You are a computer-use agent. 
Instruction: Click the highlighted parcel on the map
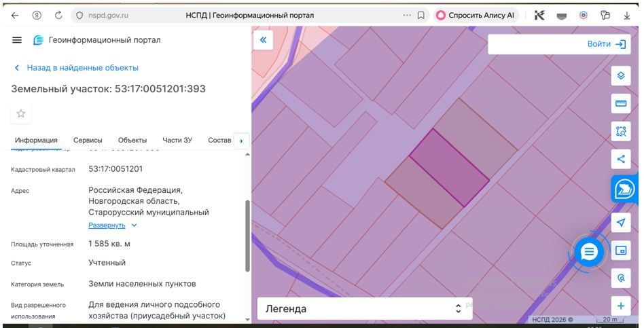tap(449, 168)
